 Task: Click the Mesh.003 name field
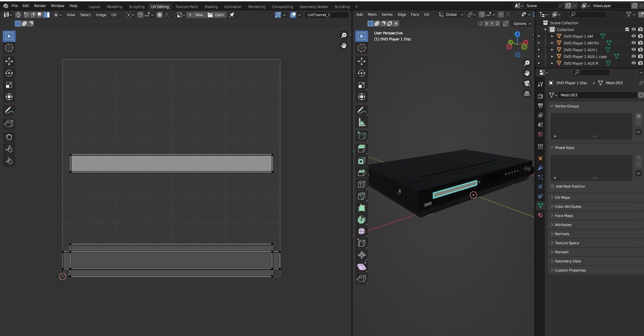(597, 95)
